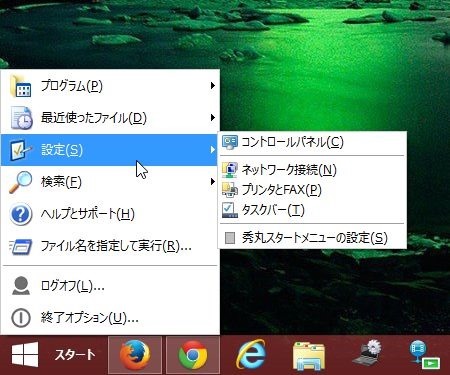Expand the 検索(F) submenu arrow
Image resolution: width=450 pixels, height=375 pixels.
click(x=212, y=182)
